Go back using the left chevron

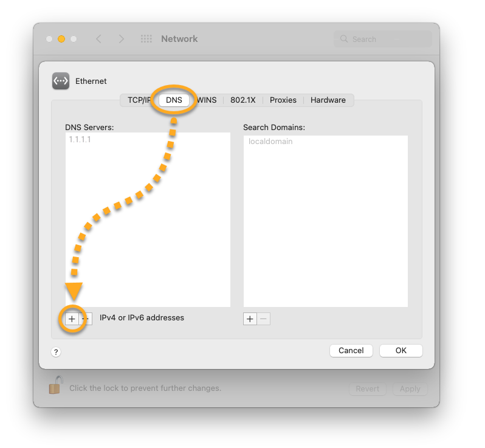(98, 39)
